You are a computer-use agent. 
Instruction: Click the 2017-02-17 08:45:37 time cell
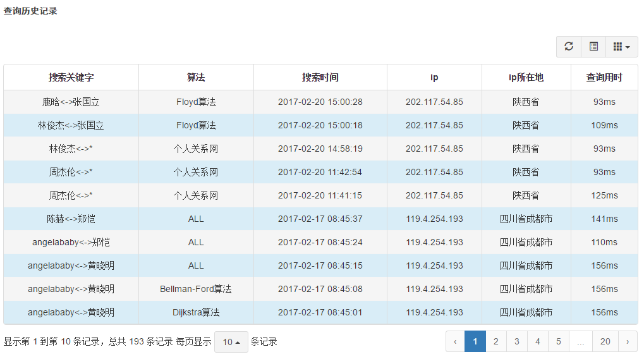coord(320,219)
